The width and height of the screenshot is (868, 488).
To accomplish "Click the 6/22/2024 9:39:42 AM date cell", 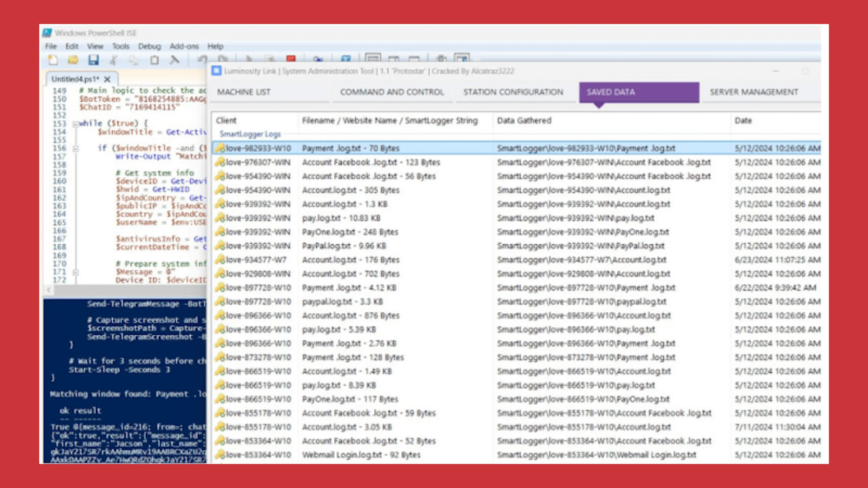I will point(775,288).
